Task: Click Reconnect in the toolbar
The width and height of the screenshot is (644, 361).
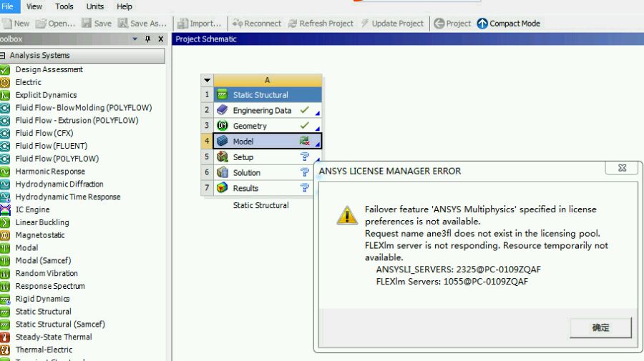Action: [x=257, y=24]
